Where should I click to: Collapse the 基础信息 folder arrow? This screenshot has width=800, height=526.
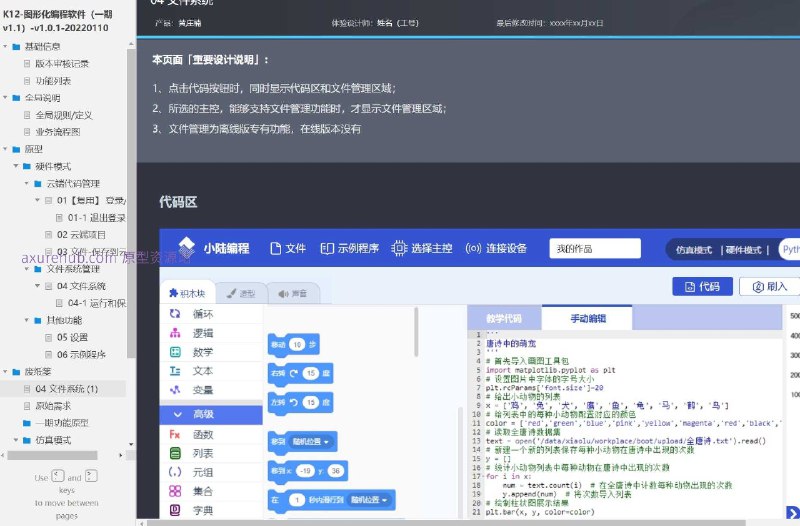tap(6, 46)
